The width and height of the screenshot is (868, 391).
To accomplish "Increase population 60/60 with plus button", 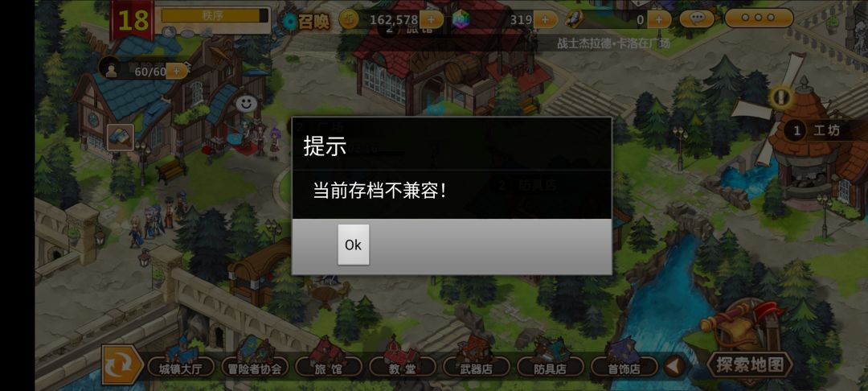I will pos(177,71).
